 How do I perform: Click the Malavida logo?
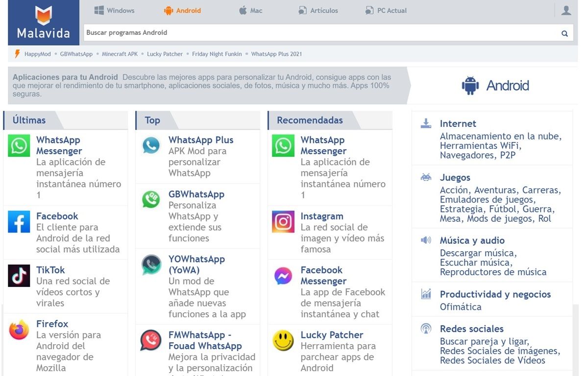(x=43, y=22)
